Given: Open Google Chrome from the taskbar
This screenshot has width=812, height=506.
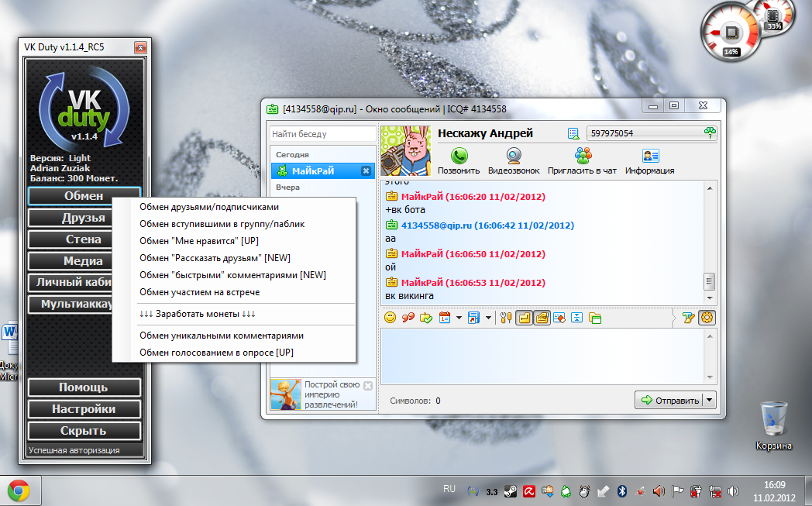Looking at the screenshot, I should (19, 490).
